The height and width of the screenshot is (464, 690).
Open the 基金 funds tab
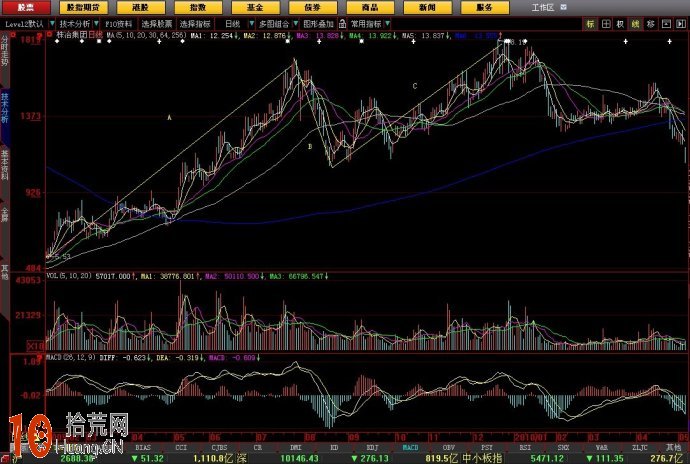click(x=255, y=7)
